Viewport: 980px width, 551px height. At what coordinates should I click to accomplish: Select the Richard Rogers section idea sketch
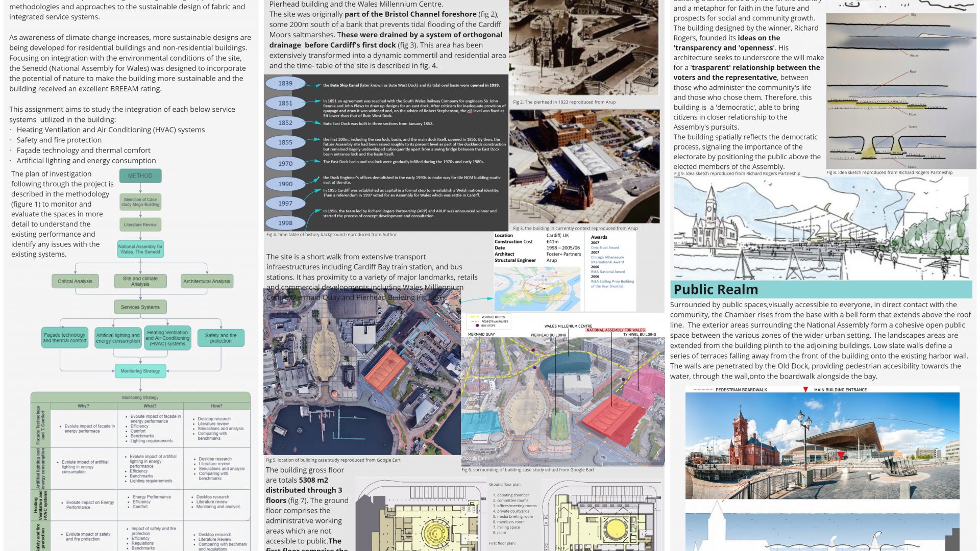[901, 92]
